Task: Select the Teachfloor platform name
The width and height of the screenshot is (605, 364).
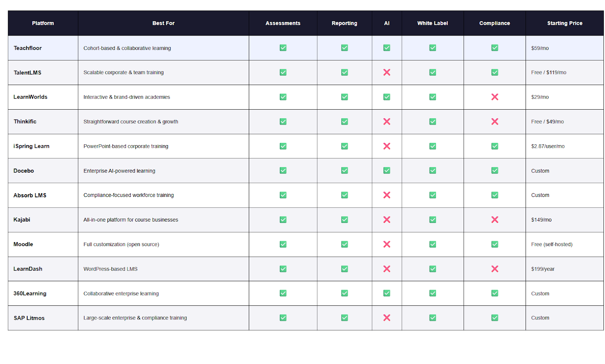Action: [28, 48]
